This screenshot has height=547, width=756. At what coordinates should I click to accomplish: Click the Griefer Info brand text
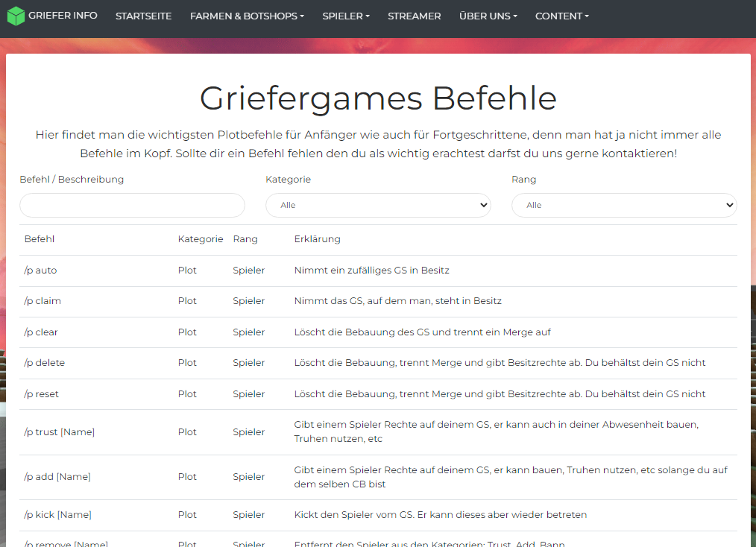[x=63, y=16]
